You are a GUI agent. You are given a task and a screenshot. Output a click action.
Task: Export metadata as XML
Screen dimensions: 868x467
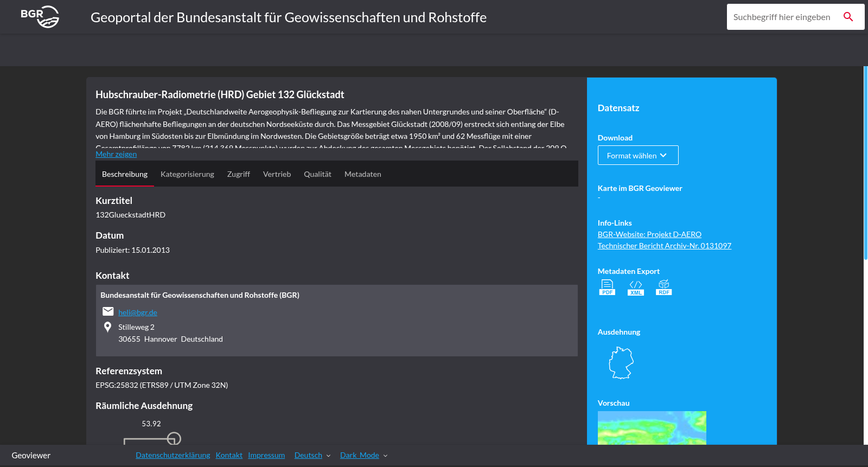[x=636, y=287]
